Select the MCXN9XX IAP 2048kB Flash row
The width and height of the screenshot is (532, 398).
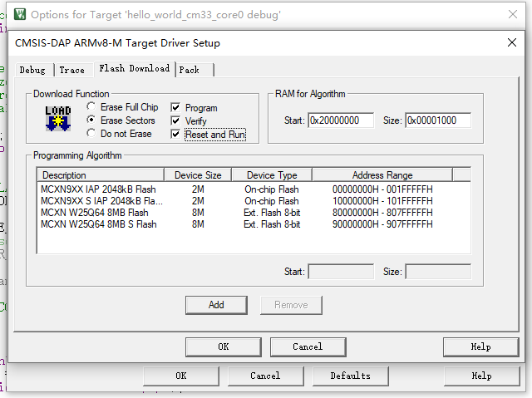254,189
